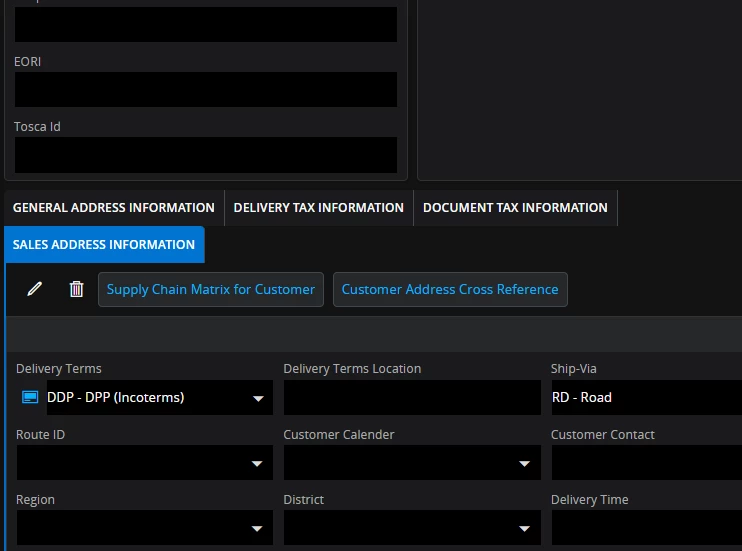Click the Delivery Time field
742x551 pixels.
[x=646, y=527]
